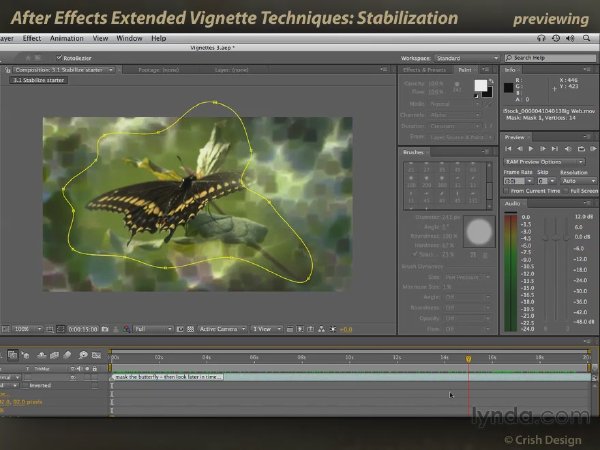This screenshot has height=450, width=600.
Task: Open the Timeline button in viewer footer
Action: 311,329
